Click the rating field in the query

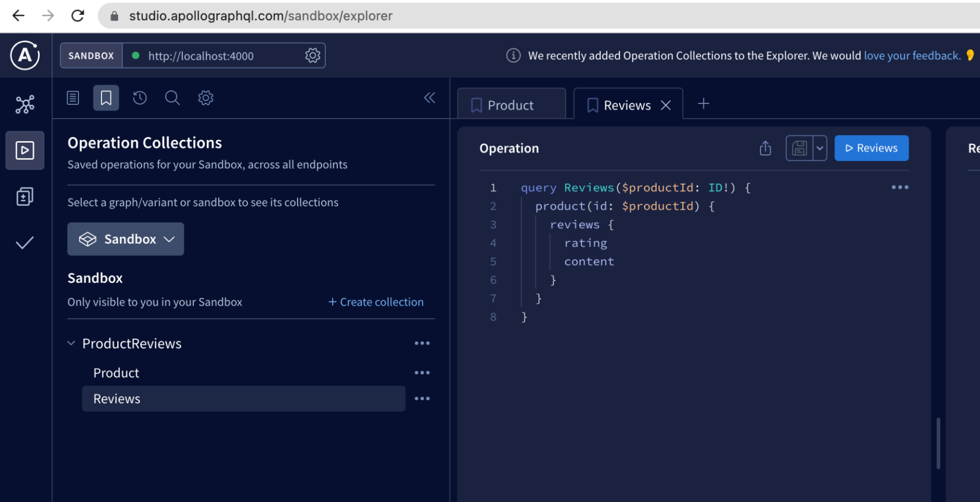click(x=585, y=243)
